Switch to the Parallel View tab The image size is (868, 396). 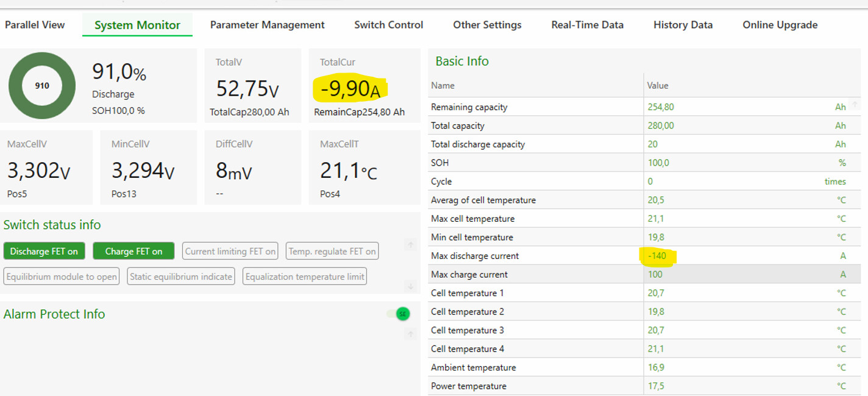point(35,25)
